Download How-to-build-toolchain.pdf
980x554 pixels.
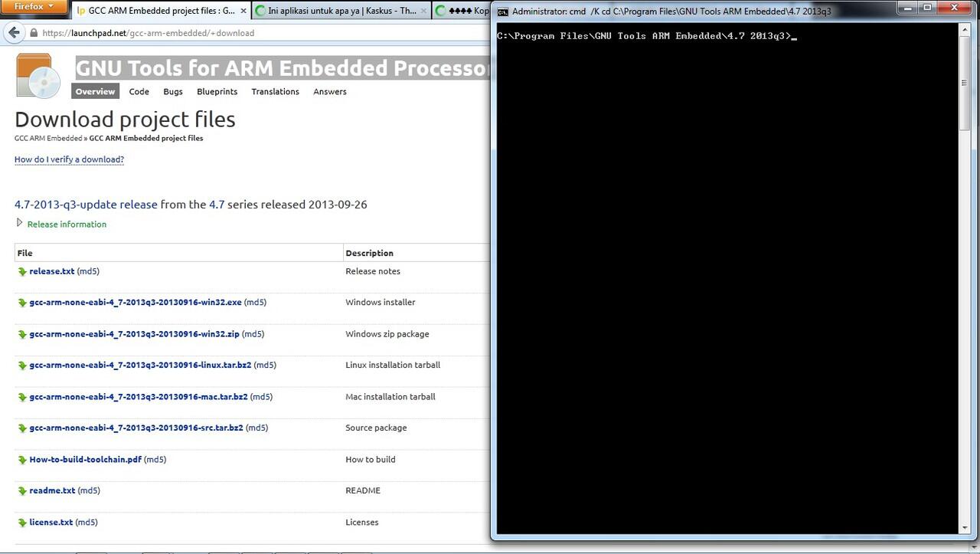tap(85, 460)
